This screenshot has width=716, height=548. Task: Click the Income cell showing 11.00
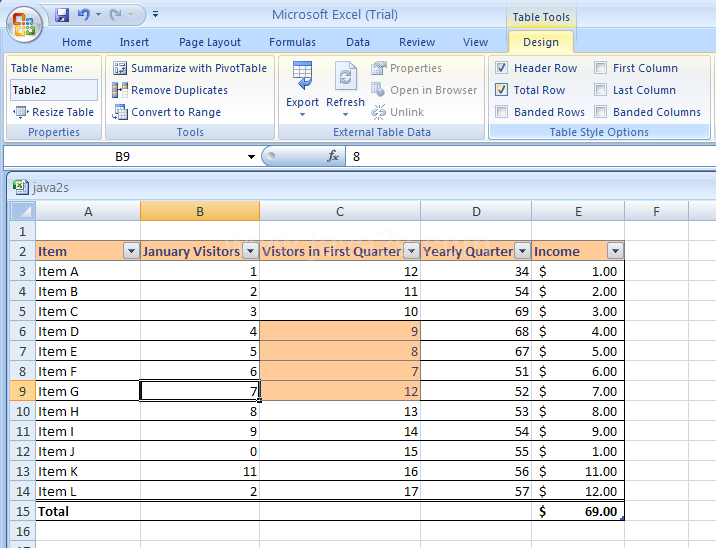click(x=578, y=471)
